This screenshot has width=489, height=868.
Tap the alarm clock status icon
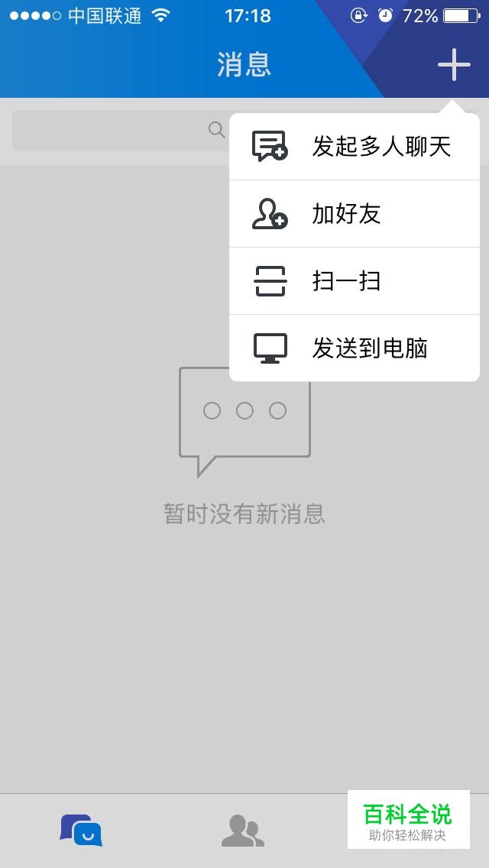385,15
